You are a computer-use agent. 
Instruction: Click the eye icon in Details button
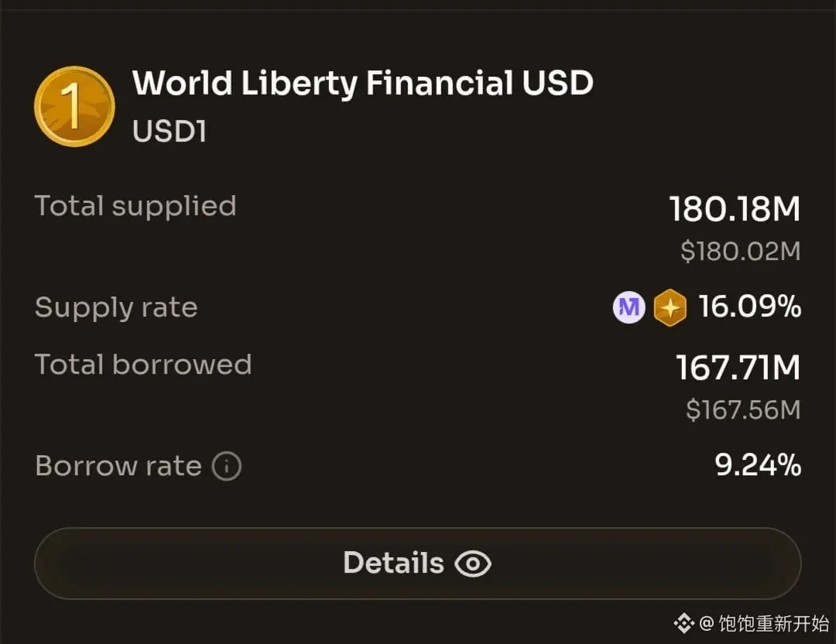coord(472,563)
